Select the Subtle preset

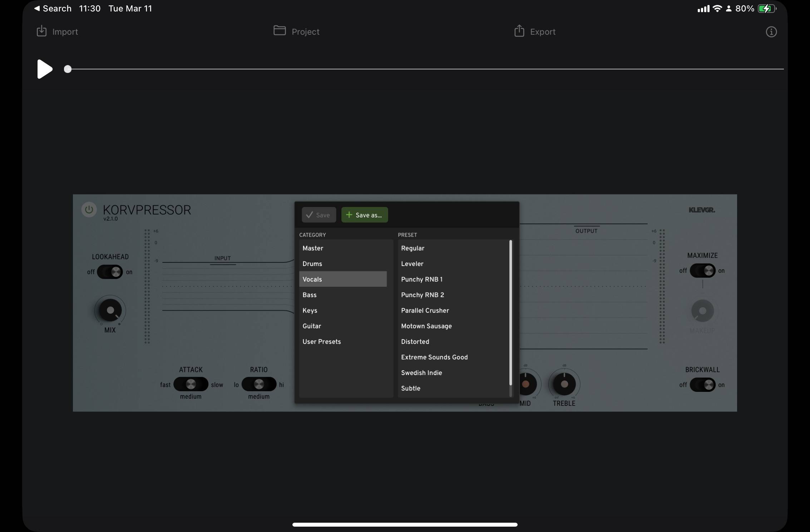453,388
